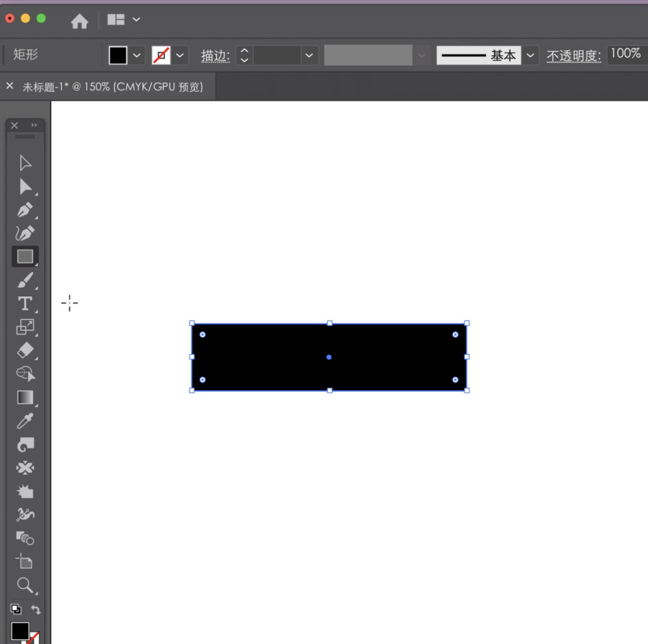
Task: Choose the Curvature tool
Action: (x=25, y=233)
